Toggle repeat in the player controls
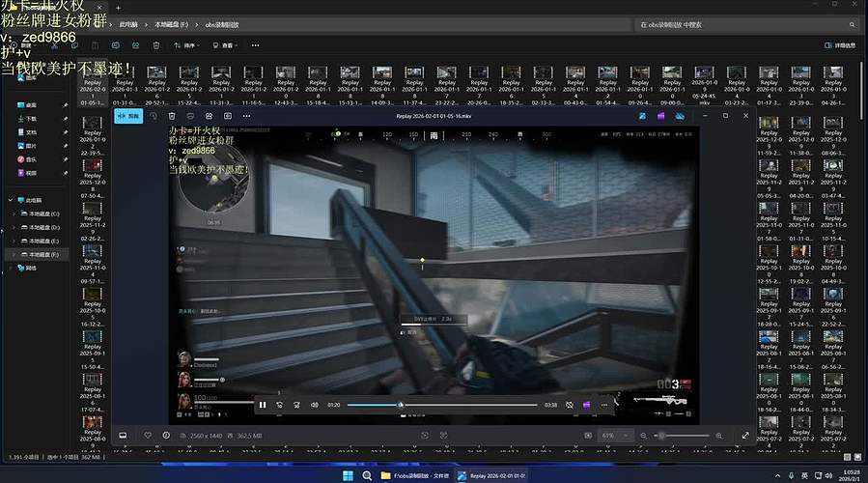This screenshot has width=868, height=483. coord(570,405)
